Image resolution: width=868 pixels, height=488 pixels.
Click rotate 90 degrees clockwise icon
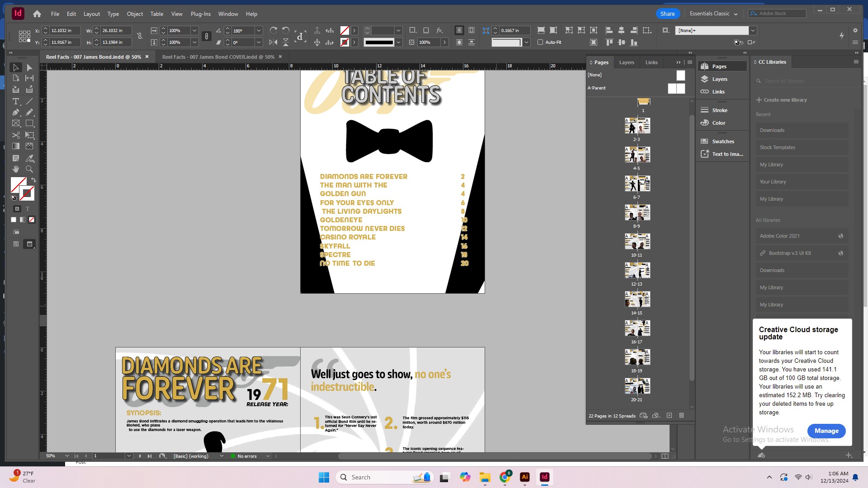tap(274, 30)
